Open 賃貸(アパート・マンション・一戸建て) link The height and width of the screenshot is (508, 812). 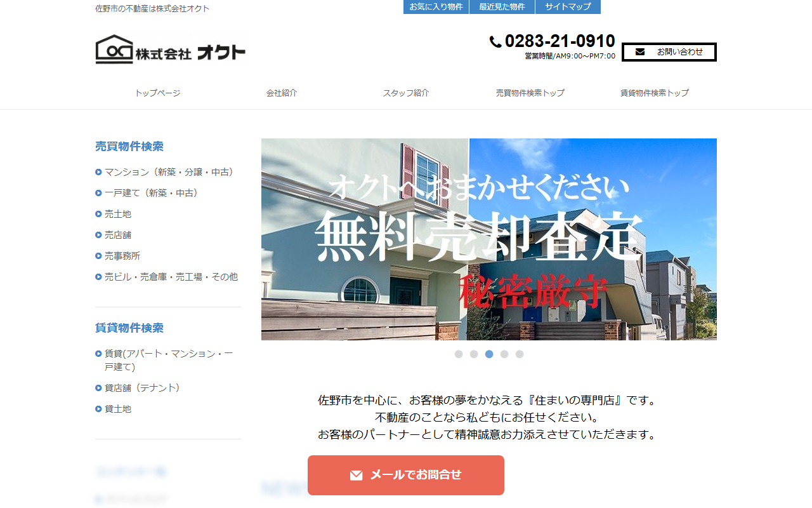coord(169,360)
